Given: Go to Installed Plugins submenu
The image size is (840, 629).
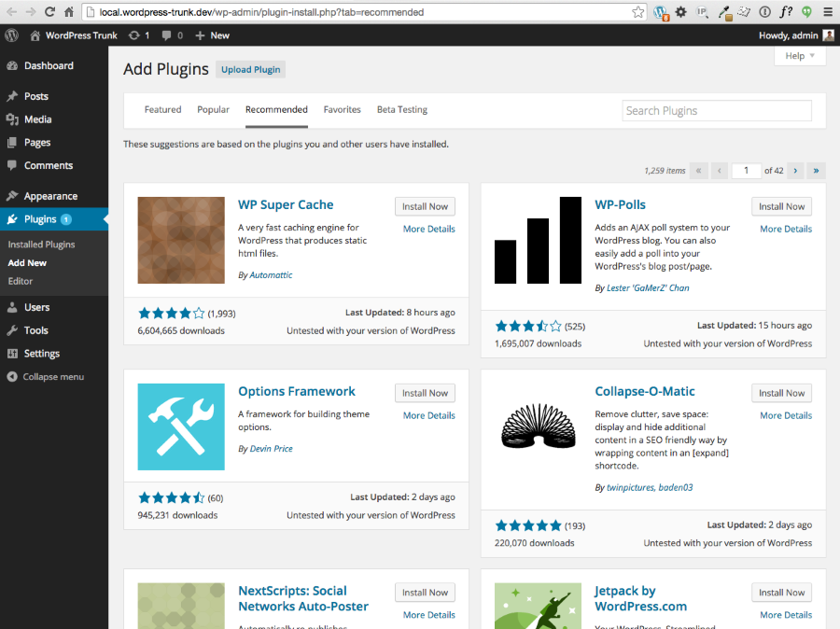Looking at the screenshot, I should 41,245.
